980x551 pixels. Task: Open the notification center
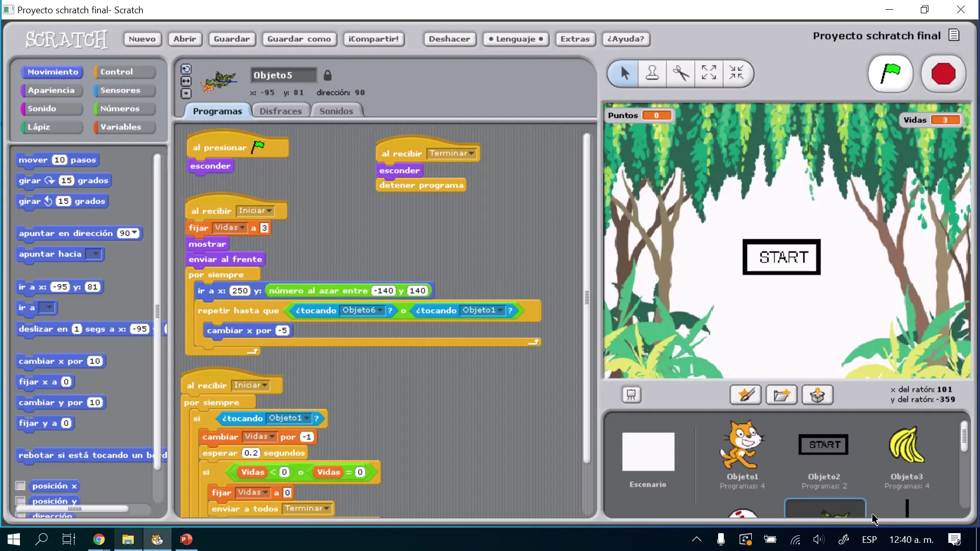point(954,539)
